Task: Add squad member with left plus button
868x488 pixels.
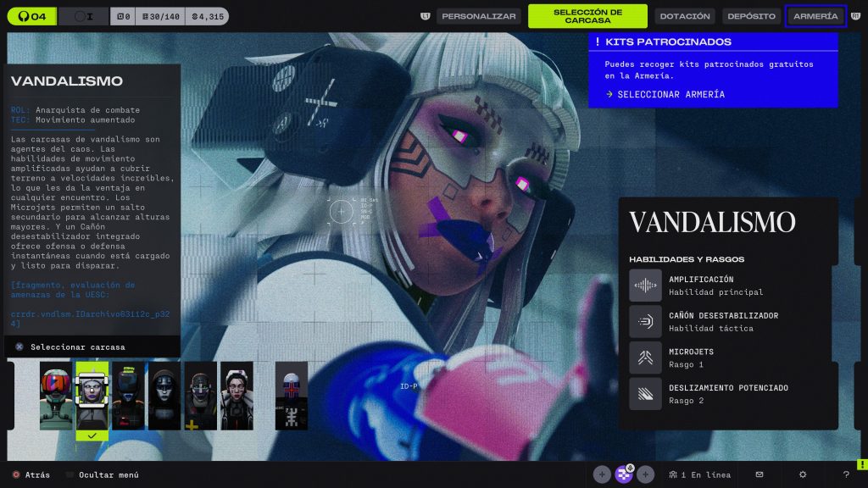Action: 602,474
